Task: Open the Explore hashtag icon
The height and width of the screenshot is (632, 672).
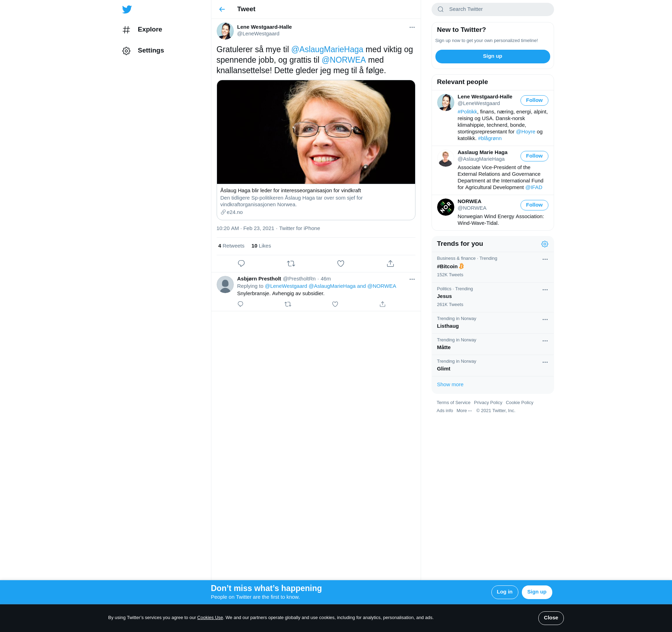Action: point(126,30)
